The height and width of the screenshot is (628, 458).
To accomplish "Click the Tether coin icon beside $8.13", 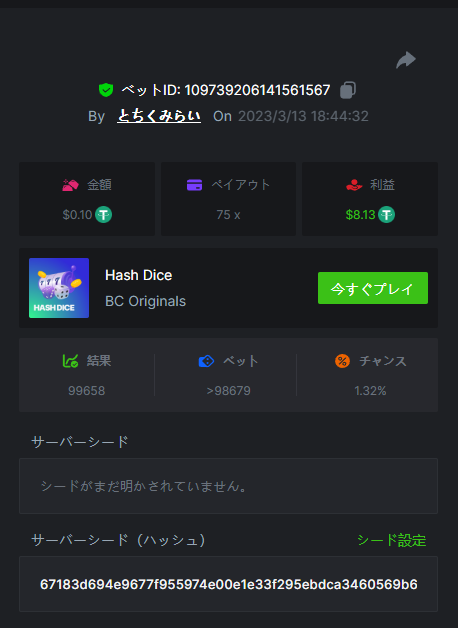I will click(x=386, y=215).
